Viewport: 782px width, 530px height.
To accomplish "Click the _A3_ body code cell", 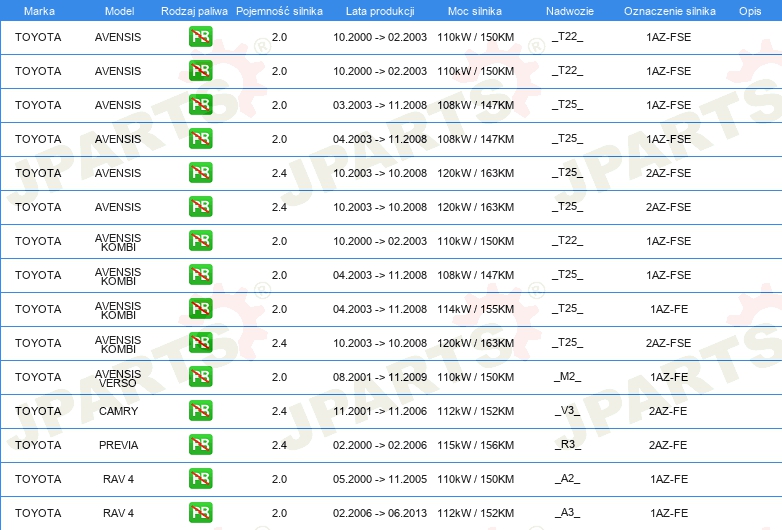I will [568, 513].
